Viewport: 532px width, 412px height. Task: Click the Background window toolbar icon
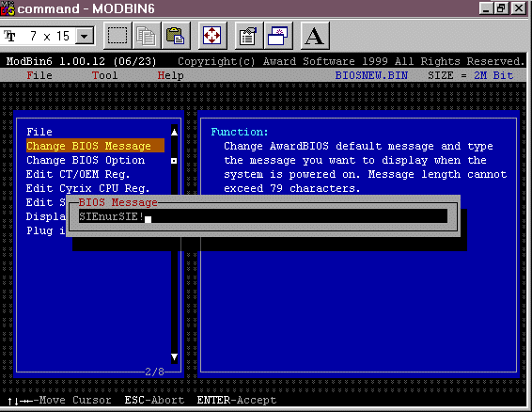278,36
